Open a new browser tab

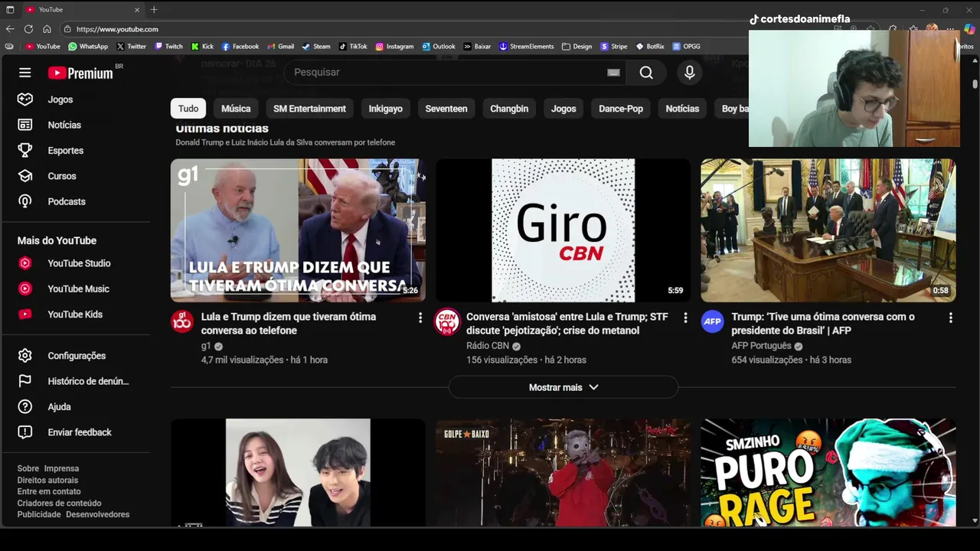click(154, 10)
